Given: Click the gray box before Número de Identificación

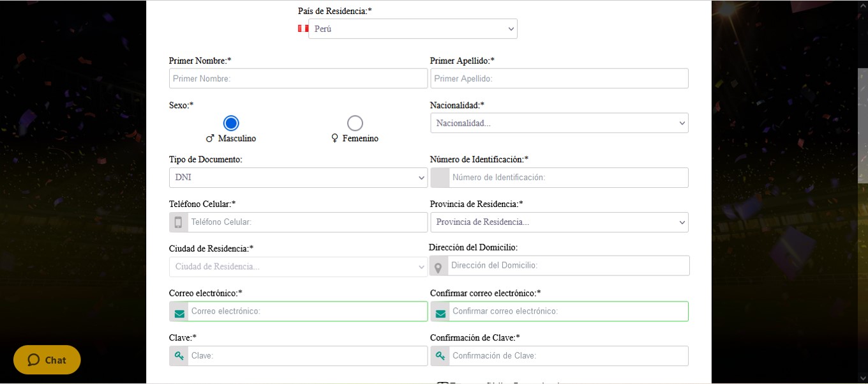Looking at the screenshot, I should point(440,178).
